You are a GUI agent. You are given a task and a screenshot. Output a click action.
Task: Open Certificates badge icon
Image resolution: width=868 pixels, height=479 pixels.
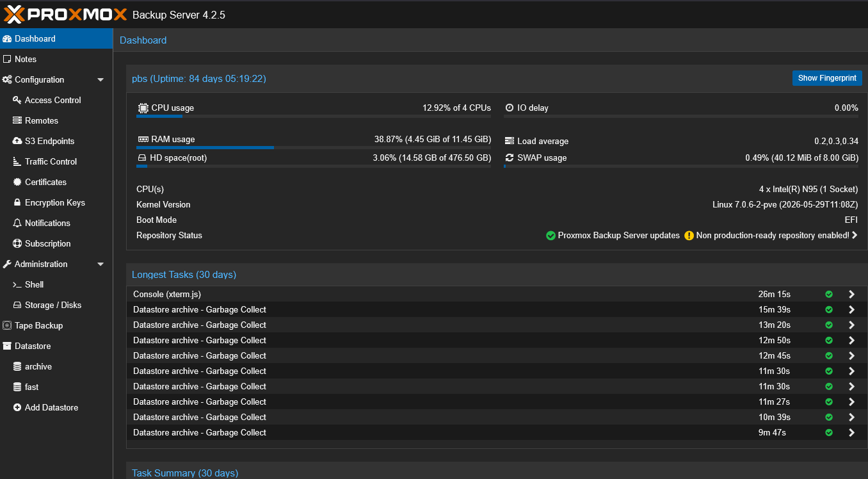pyautogui.click(x=17, y=182)
